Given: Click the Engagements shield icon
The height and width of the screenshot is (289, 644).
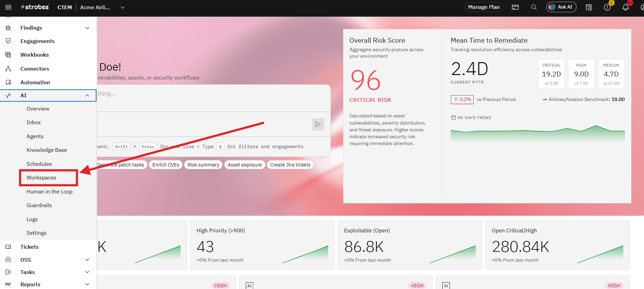Looking at the screenshot, I should (x=9, y=41).
